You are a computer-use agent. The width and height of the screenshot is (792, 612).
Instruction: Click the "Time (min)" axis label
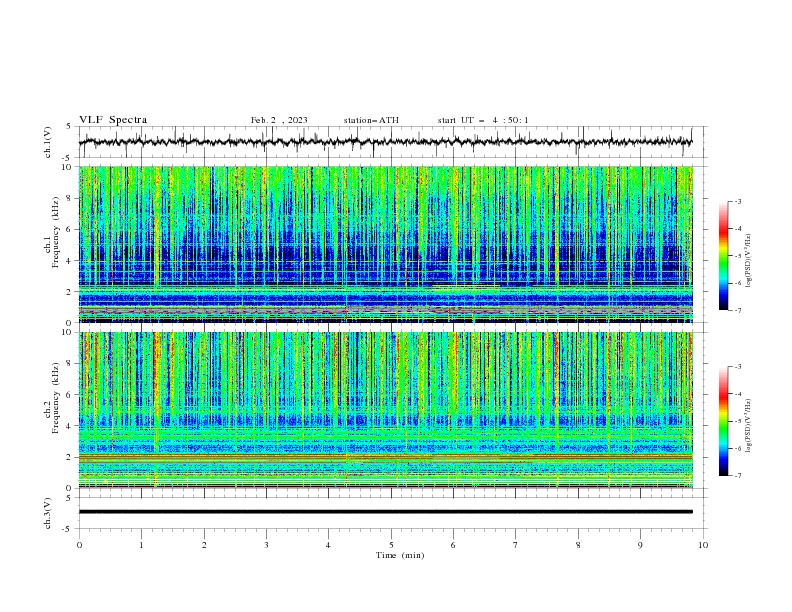coord(400,555)
